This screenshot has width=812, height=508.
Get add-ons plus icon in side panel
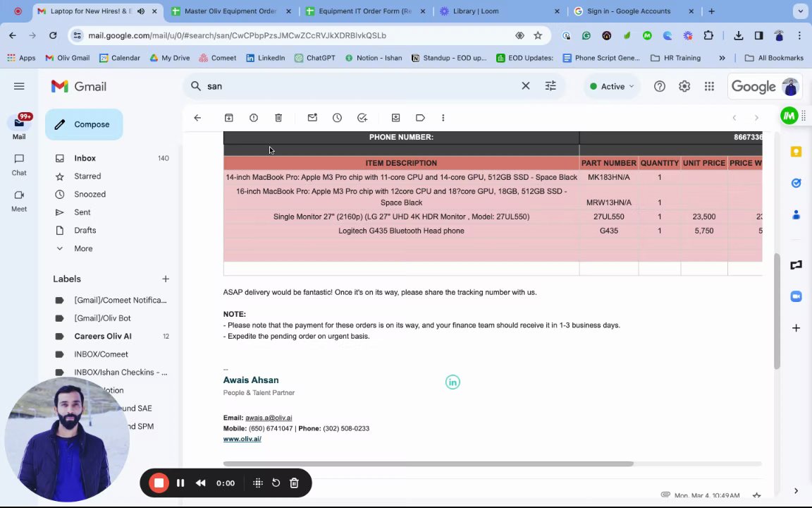(x=796, y=327)
